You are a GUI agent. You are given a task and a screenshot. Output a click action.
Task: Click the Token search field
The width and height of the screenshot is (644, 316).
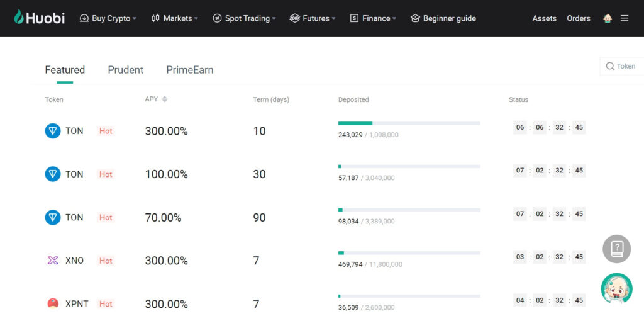click(622, 66)
